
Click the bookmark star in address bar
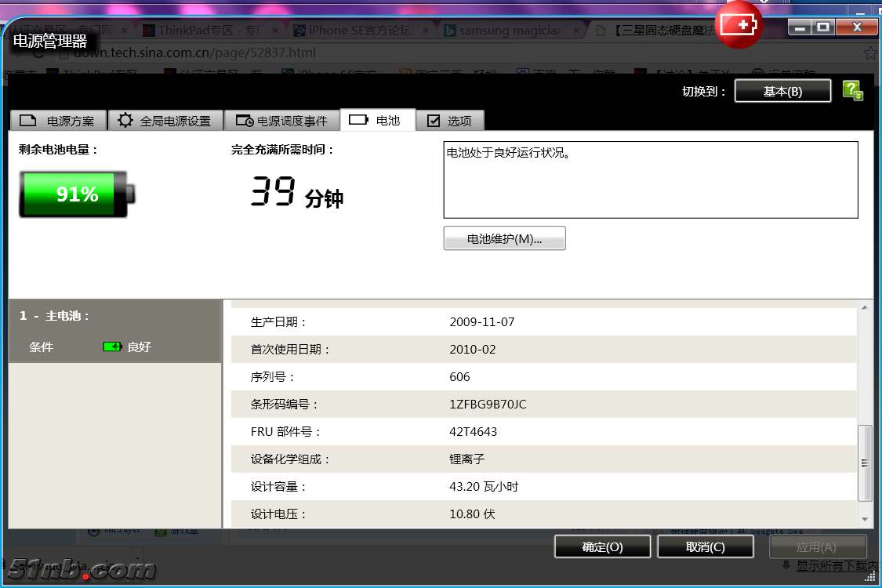click(x=869, y=53)
